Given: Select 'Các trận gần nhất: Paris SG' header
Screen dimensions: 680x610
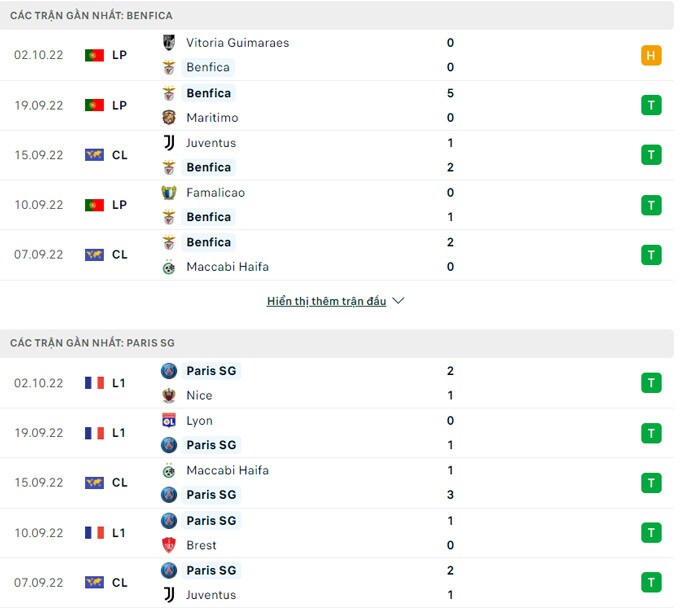Looking at the screenshot, I should [x=91, y=343].
